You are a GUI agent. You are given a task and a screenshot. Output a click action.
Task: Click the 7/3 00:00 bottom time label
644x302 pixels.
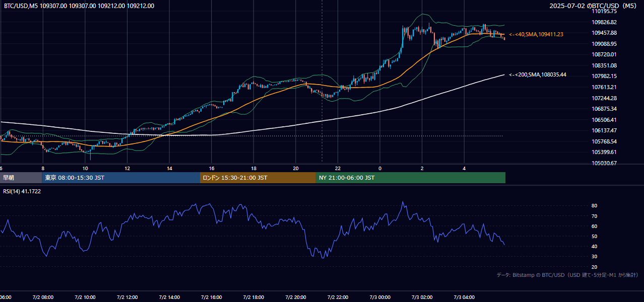[x=380, y=297]
